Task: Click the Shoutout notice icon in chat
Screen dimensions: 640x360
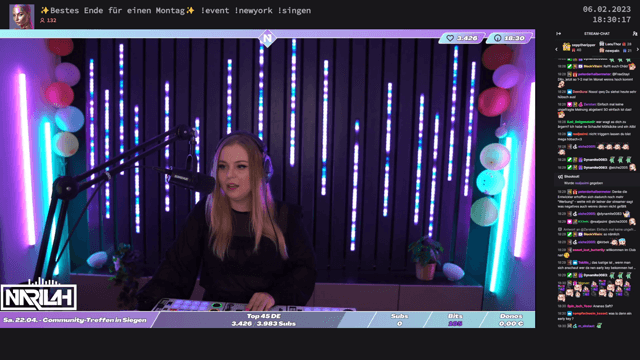Action: pos(560,177)
